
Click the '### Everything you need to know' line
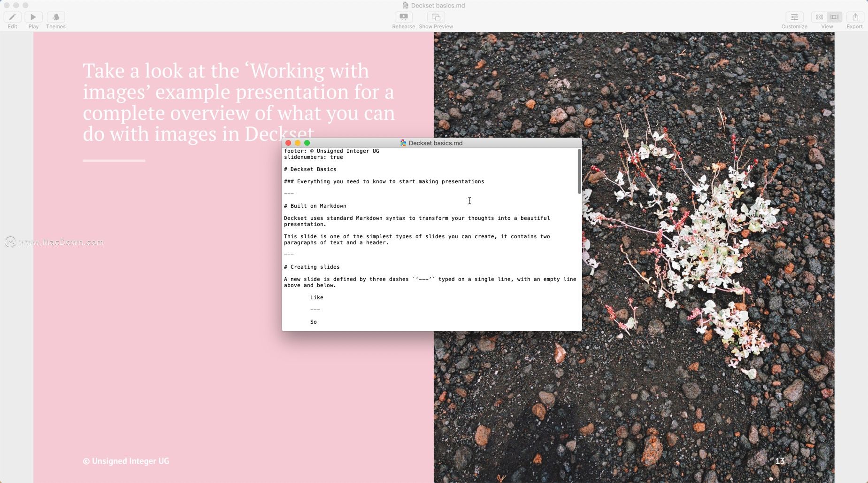pyautogui.click(x=384, y=181)
